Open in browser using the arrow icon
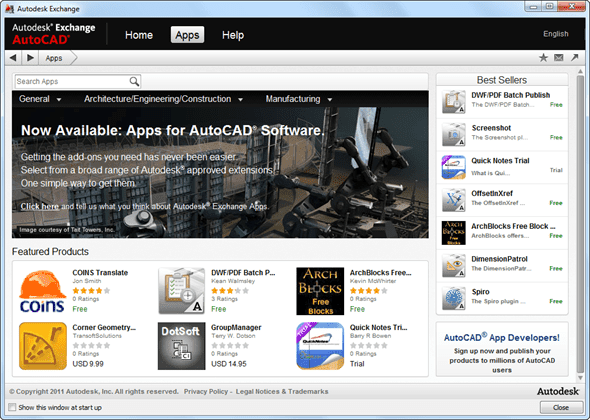590x420 pixels. click(x=575, y=58)
